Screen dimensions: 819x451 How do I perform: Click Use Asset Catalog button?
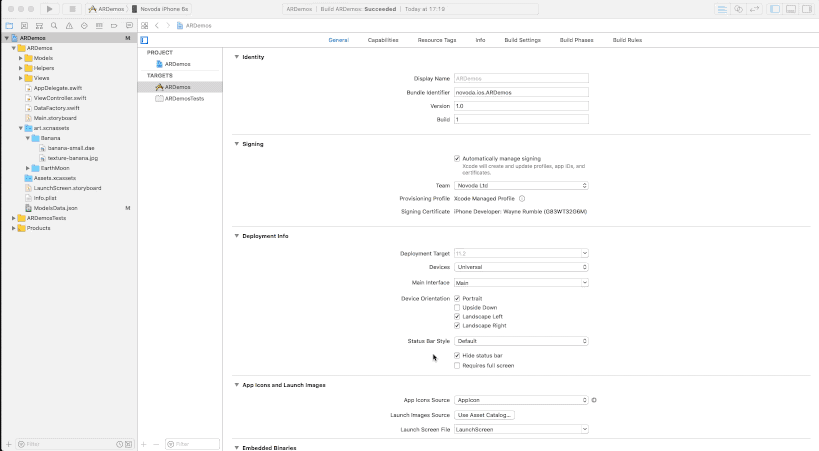[x=484, y=415]
